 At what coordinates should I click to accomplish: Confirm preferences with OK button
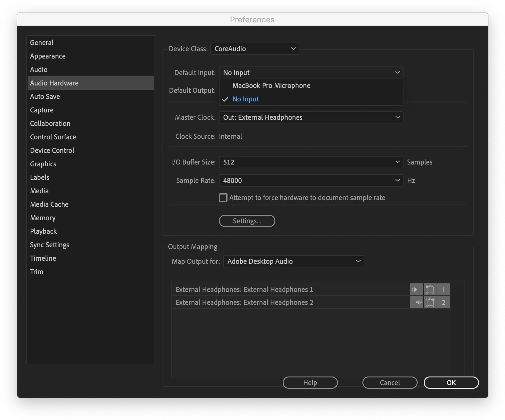tap(451, 383)
